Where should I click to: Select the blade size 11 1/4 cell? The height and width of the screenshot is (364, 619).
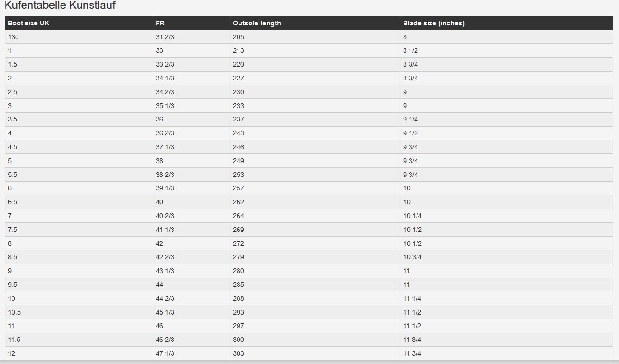412,298
